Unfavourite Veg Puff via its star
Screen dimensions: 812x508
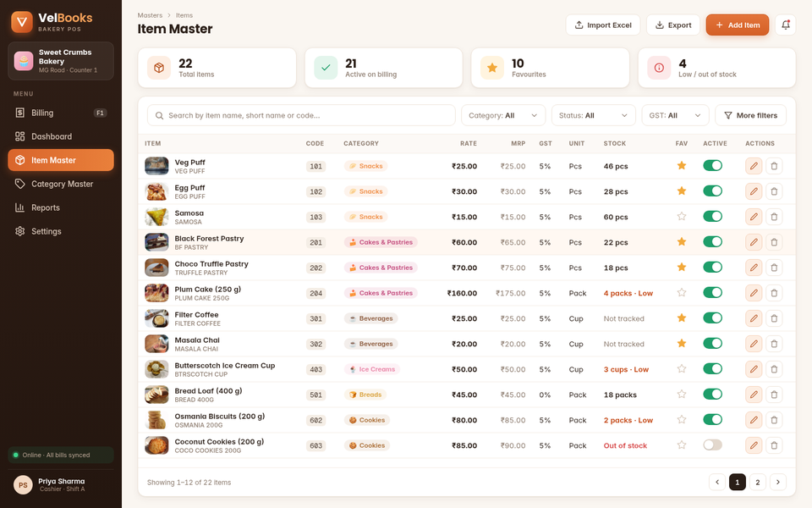pos(682,165)
